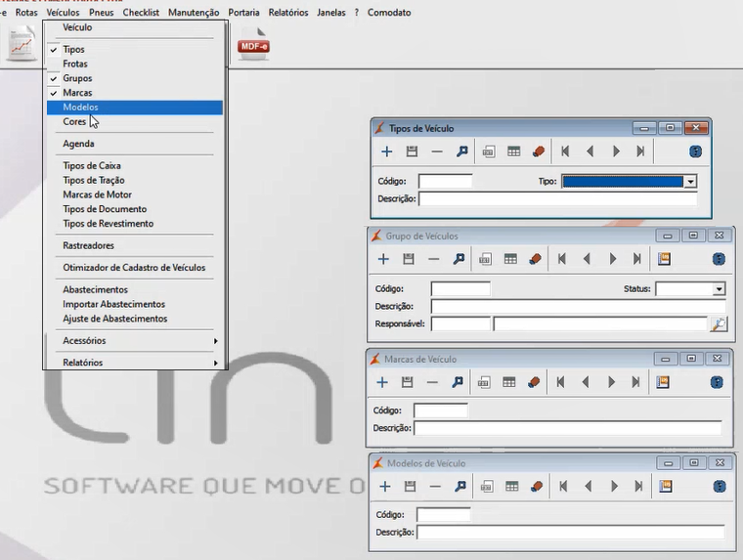Go to last record in Modelos de Veículo

[x=638, y=487]
